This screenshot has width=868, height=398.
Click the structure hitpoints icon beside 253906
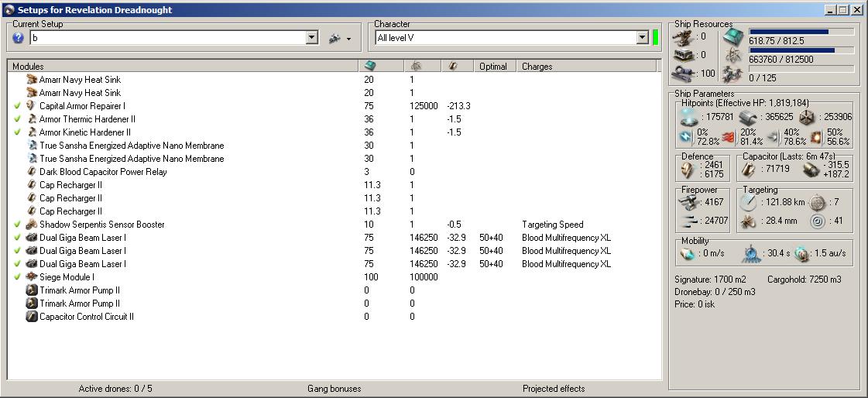click(807, 117)
